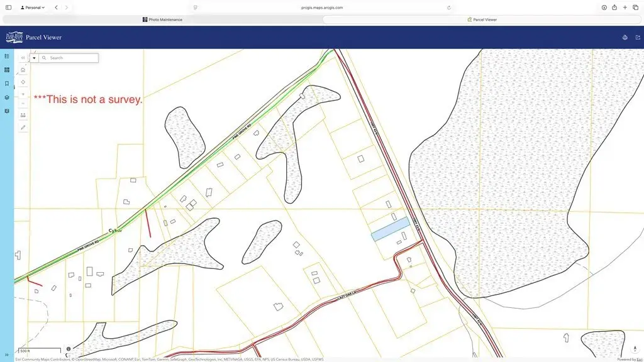Screen dimensions: 644x362
Task: Open the Basemap gallery icon
Action: [7, 70]
